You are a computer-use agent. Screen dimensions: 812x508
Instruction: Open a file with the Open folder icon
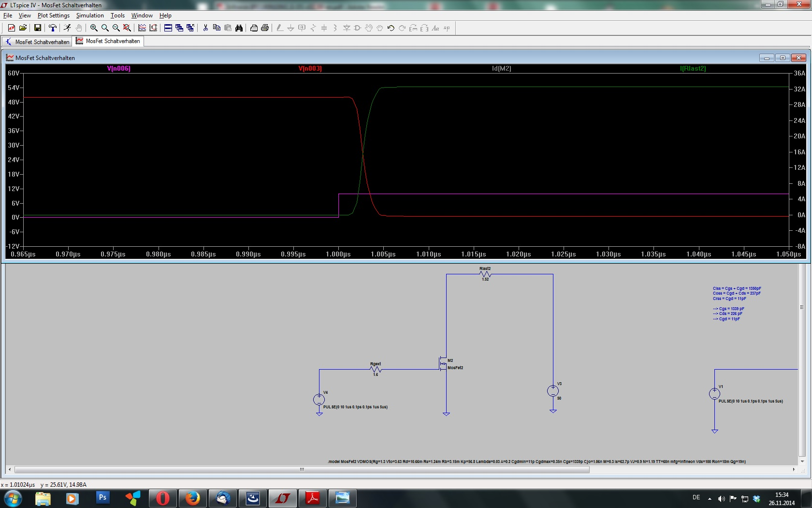[x=23, y=28]
